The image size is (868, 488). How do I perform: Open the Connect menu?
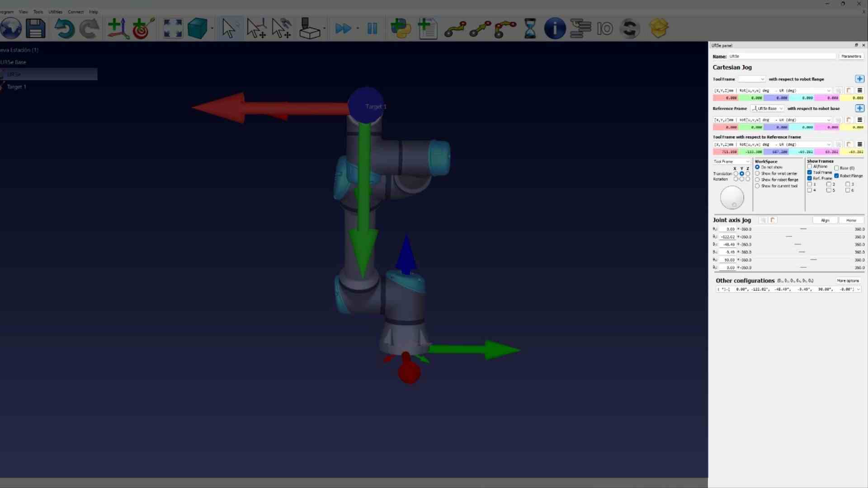76,12
